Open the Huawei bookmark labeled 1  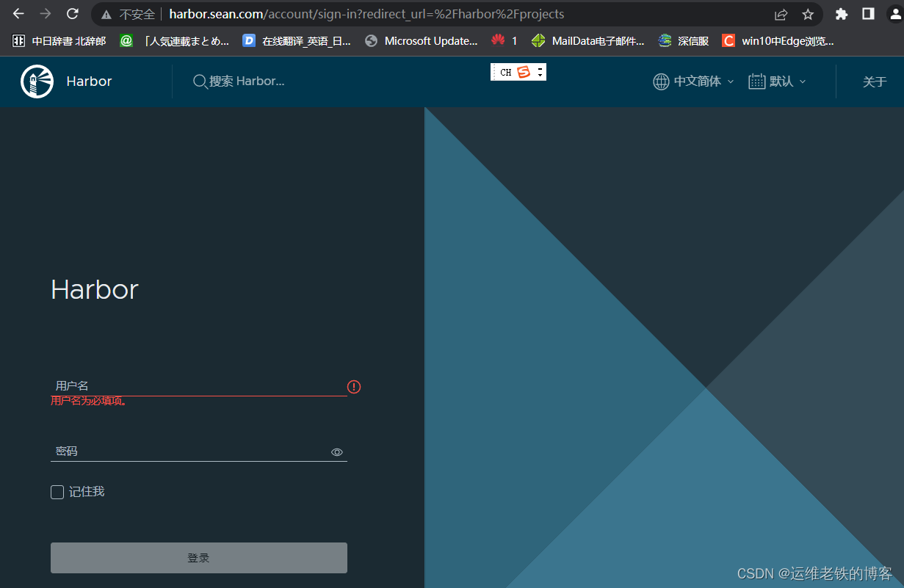click(x=505, y=41)
